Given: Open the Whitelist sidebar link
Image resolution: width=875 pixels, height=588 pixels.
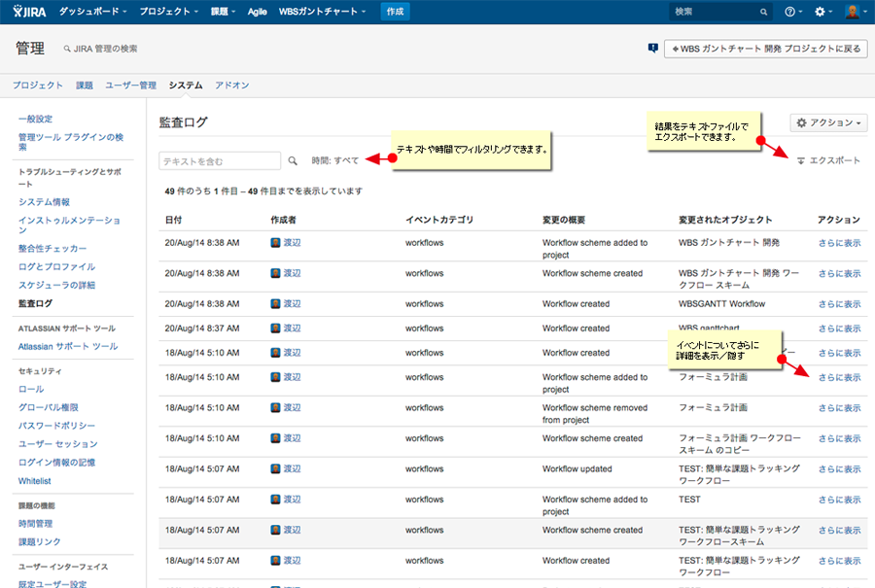Looking at the screenshot, I should [x=35, y=481].
